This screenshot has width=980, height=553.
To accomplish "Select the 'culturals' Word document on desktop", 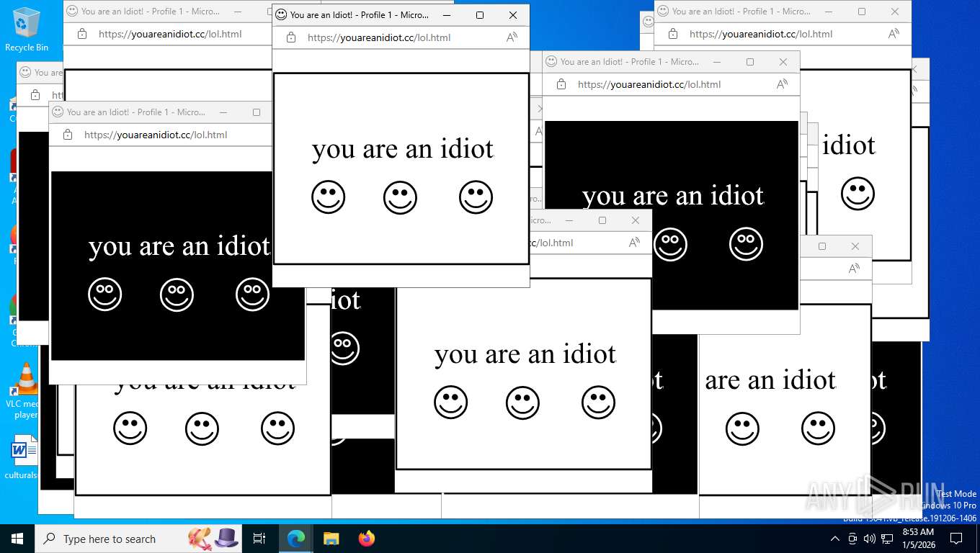I will (23, 457).
